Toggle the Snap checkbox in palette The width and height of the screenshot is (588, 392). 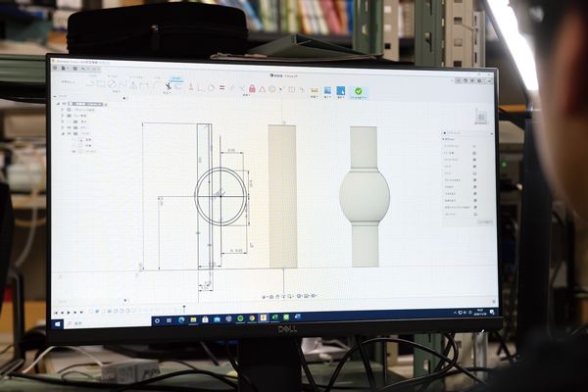(x=474, y=167)
